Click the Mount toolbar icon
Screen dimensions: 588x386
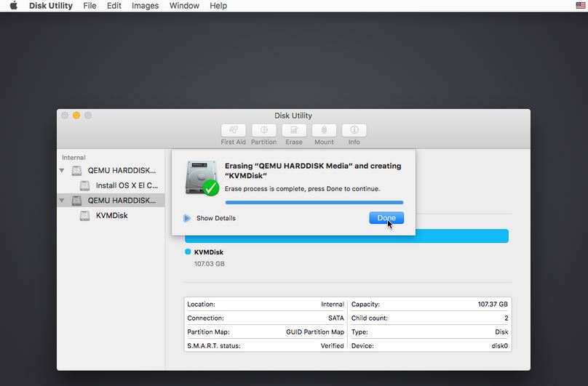coord(324,130)
